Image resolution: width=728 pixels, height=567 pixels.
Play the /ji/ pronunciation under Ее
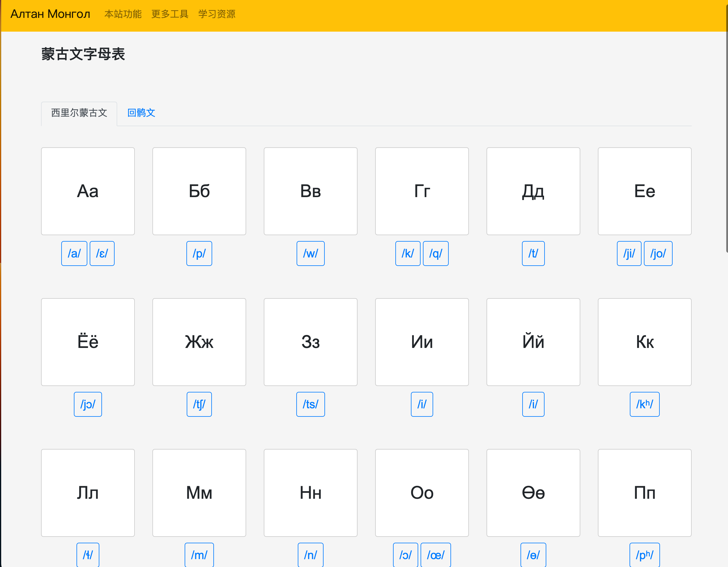click(x=629, y=254)
